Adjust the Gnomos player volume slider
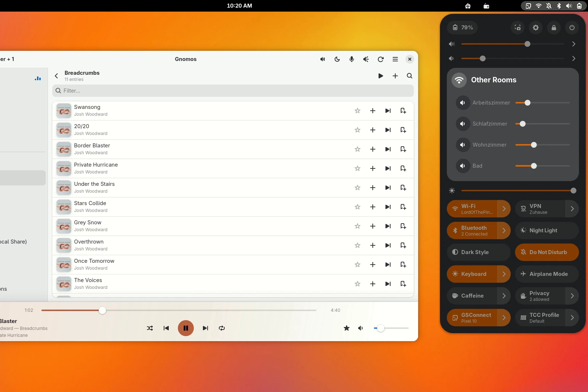Screen dimensions: 588x392 tap(391, 328)
